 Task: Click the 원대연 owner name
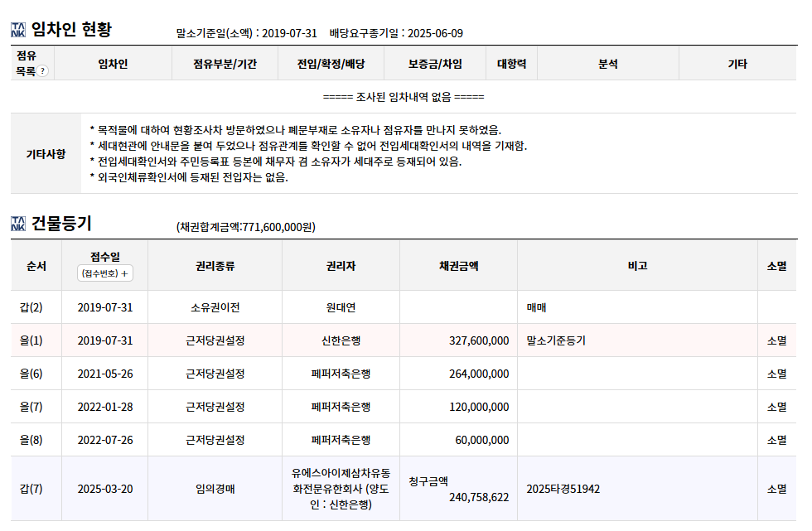(x=341, y=307)
